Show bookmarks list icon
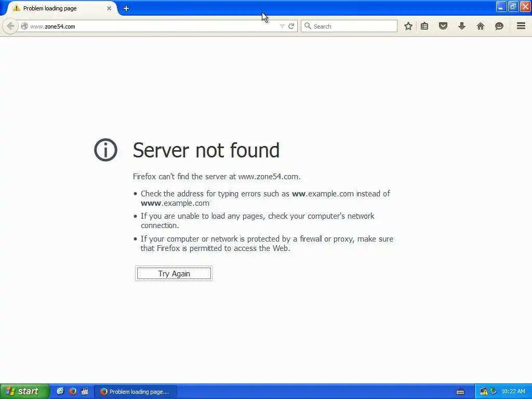The height and width of the screenshot is (399, 532). point(424,26)
